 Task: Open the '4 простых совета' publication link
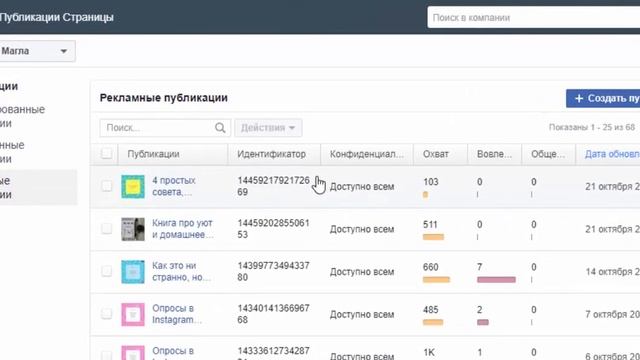(x=173, y=186)
